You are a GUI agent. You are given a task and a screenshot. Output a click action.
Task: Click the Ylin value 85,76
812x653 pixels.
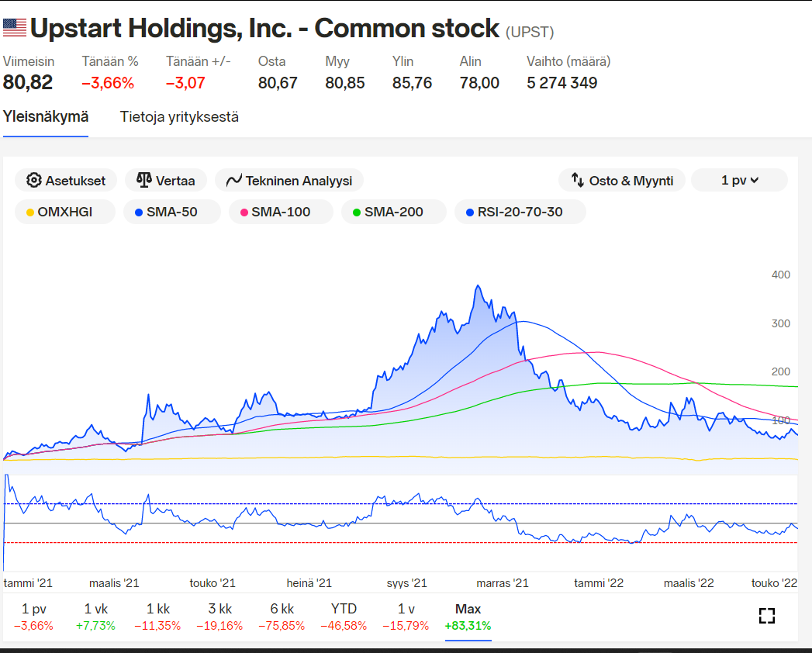412,83
